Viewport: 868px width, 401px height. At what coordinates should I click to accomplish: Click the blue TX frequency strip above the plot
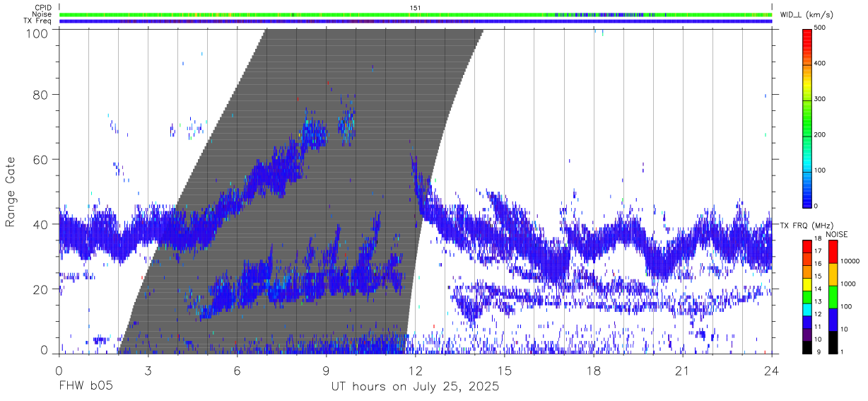click(416, 21)
